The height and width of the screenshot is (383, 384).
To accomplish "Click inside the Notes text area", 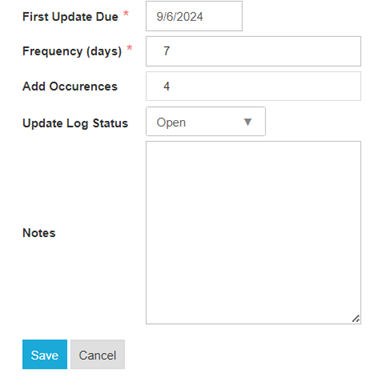I will tap(253, 233).
